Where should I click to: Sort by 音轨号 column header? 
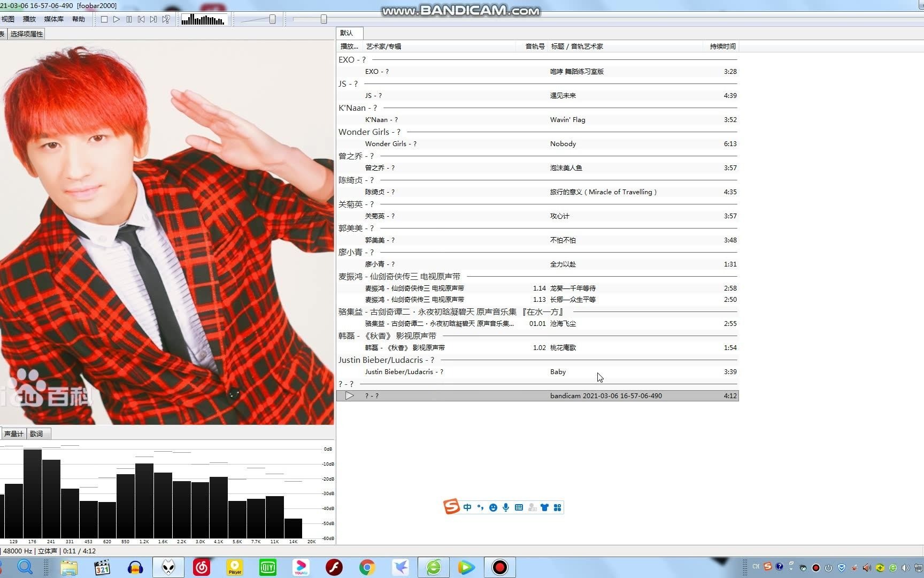coord(532,47)
